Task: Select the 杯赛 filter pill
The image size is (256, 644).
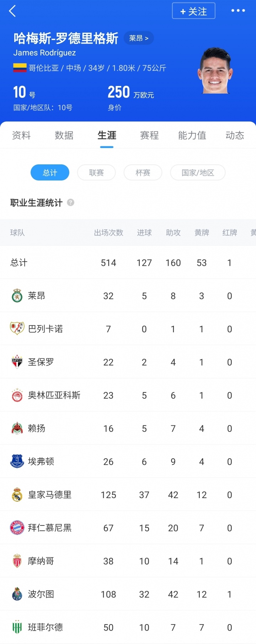Action: 143,173
